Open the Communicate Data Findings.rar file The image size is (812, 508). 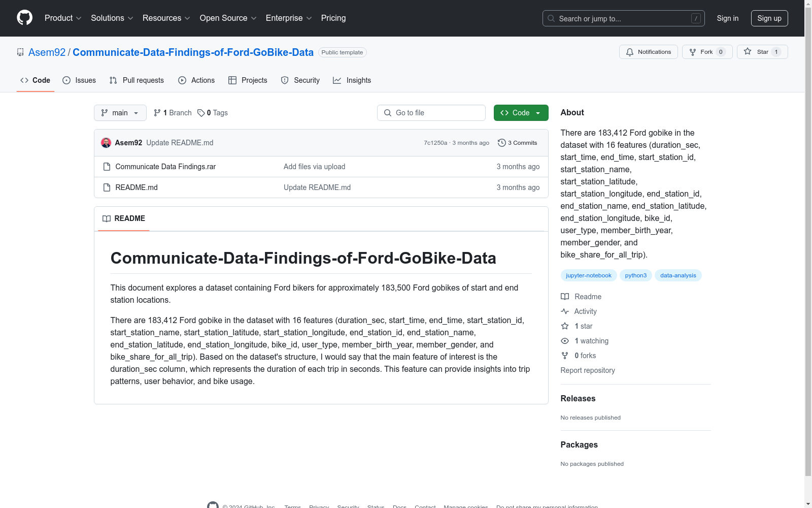point(165,167)
